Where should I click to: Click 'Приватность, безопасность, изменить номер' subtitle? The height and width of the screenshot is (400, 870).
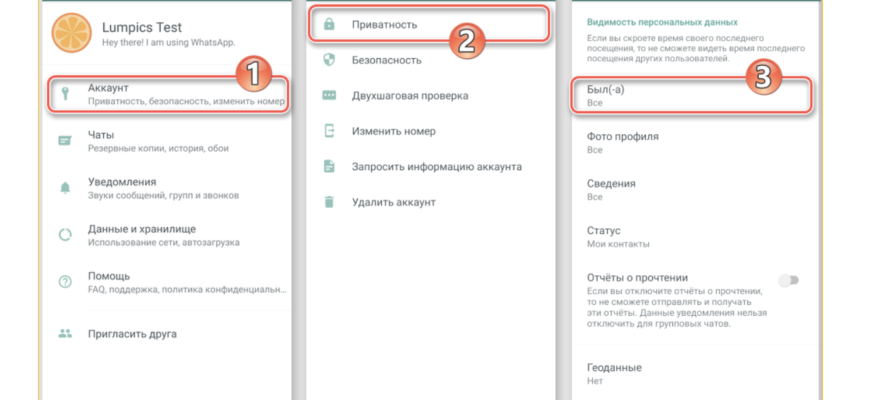[186, 102]
